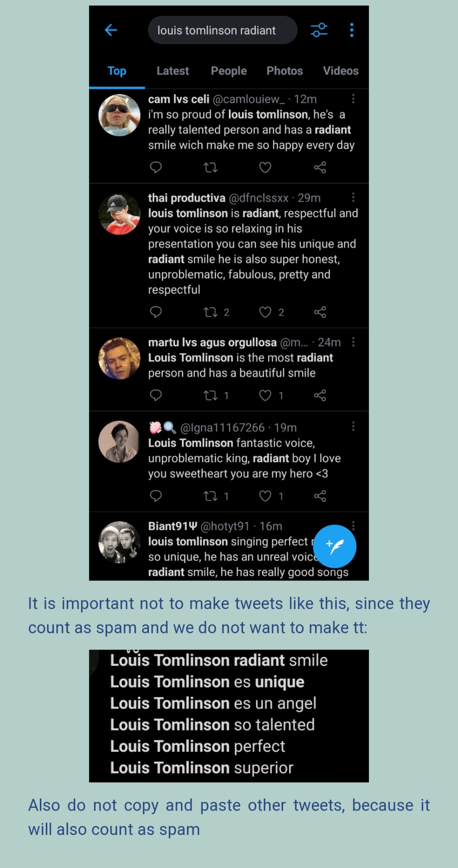Retweet the @lgna11167266 tweet
The width and height of the screenshot is (458, 868).
point(210,496)
